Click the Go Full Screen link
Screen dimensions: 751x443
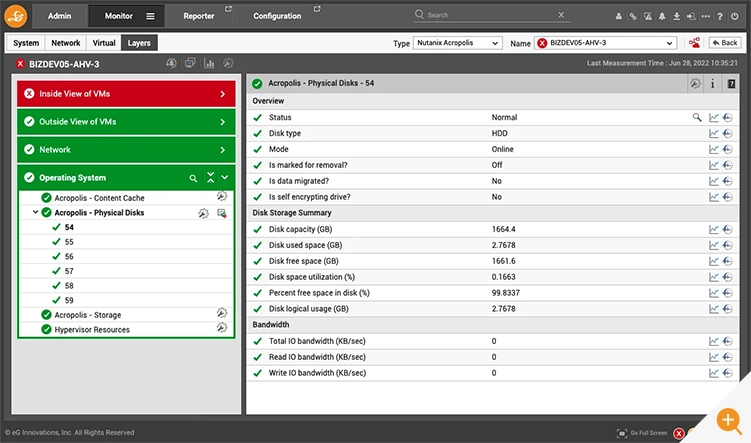(x=649, y=433)
